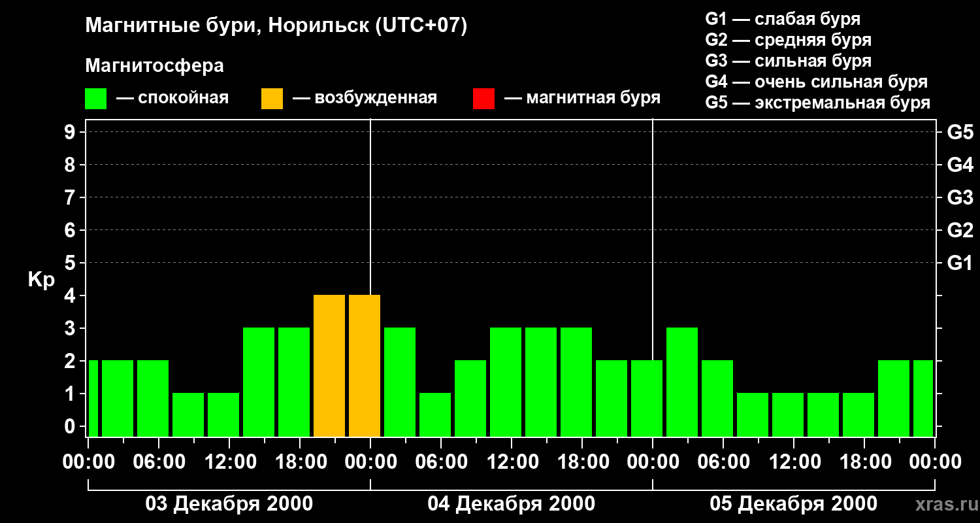Click the orange 'возбужденная' legend swatch
The image size is (980, 523).
(272, 99)
